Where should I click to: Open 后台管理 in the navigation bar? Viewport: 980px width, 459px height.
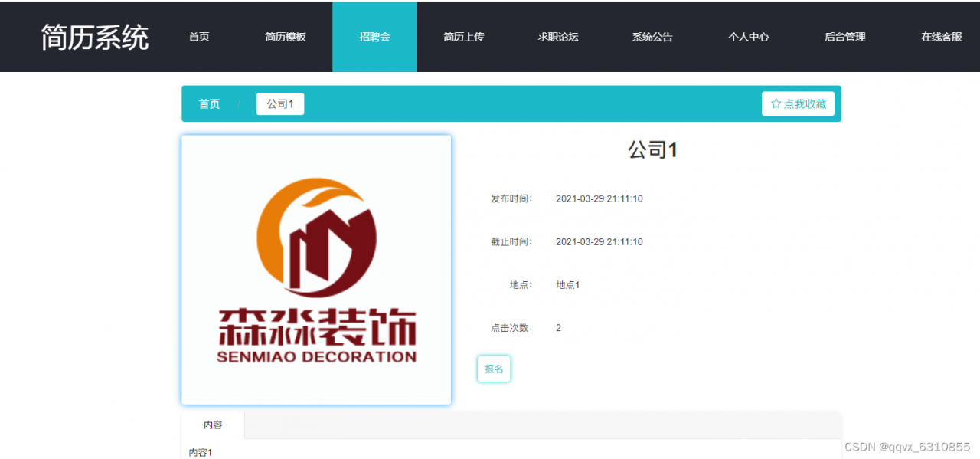click(x=845, y=37)
